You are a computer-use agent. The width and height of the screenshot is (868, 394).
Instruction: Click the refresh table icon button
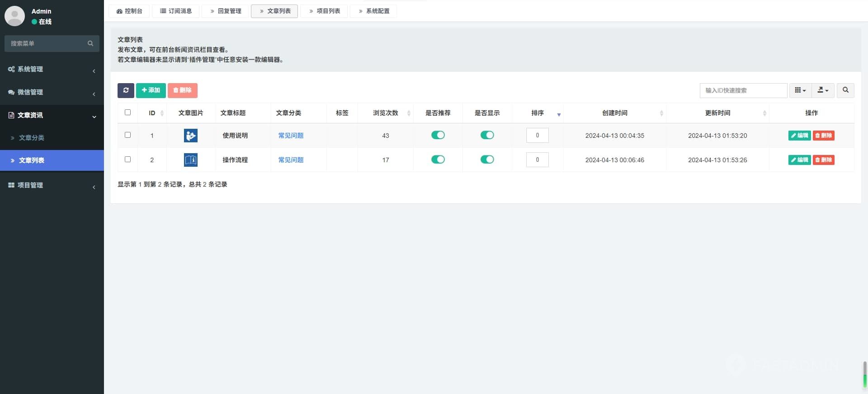[x=126, y=90]
